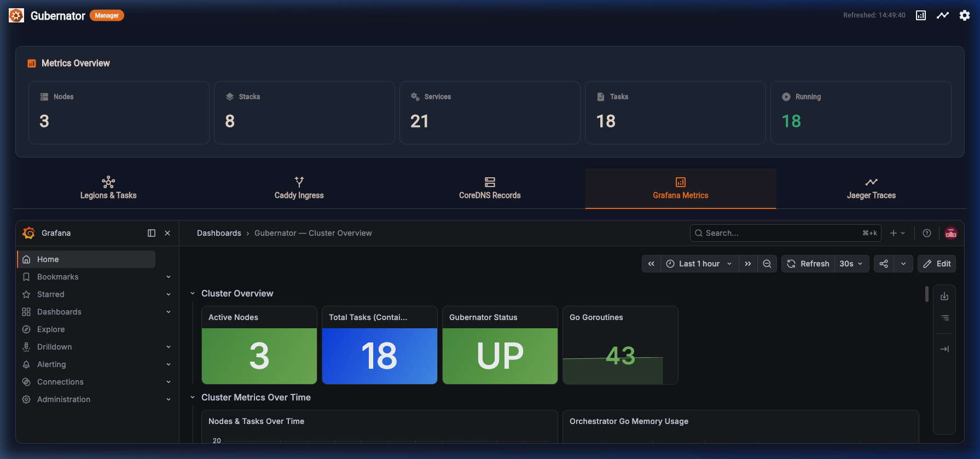Click the Refresh dashboard button
Viewport: 980px width, 459px height.
[x=808, y=264]
